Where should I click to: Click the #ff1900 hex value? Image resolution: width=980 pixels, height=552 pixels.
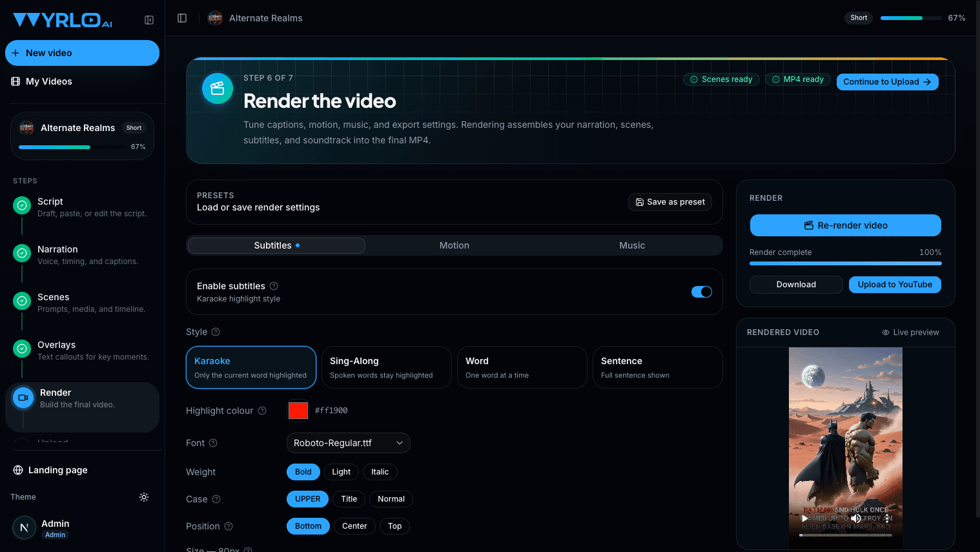331,411
